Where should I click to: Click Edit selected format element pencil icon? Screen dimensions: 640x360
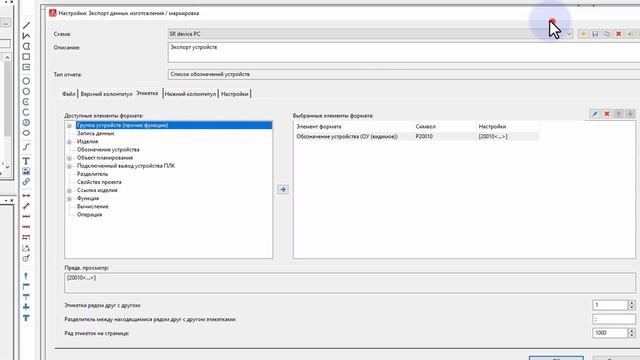pyautogui.click(x=595, y=114)
